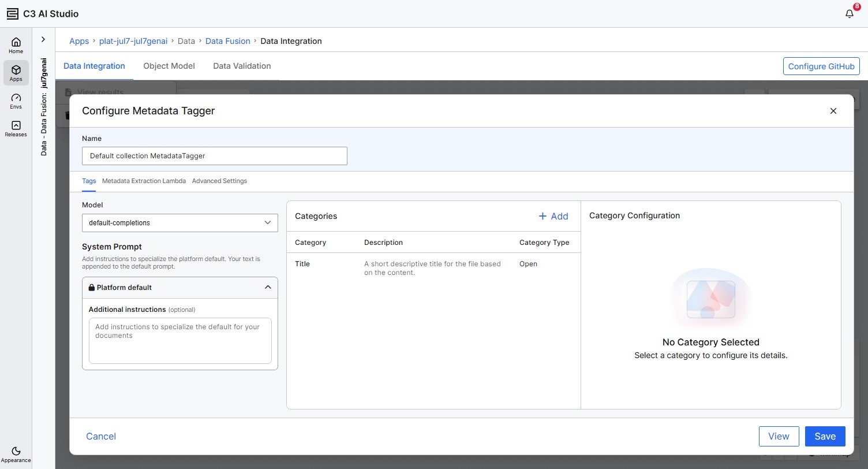
Task: Click the Category Type column header
Action: point(544,243)
